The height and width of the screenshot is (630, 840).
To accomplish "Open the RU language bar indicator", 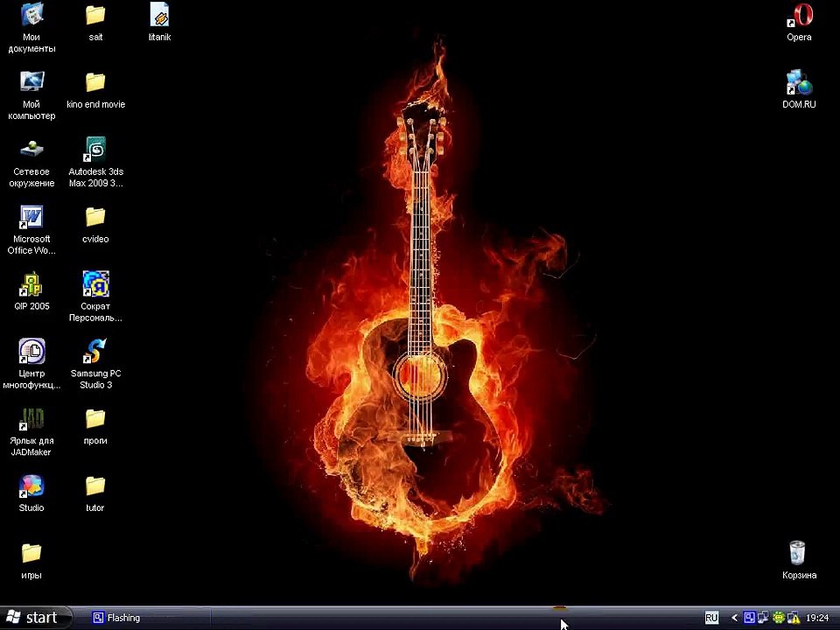I will (711, 618).
